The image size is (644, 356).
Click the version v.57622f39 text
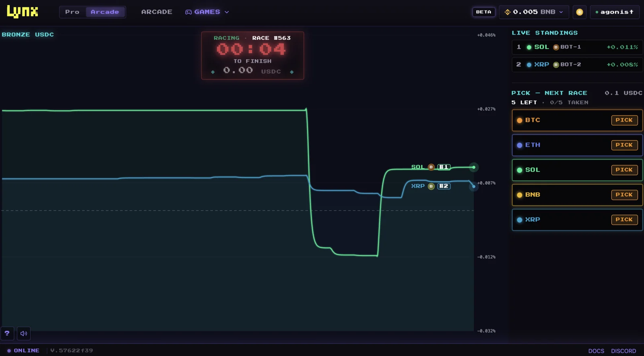click(72, 350)
